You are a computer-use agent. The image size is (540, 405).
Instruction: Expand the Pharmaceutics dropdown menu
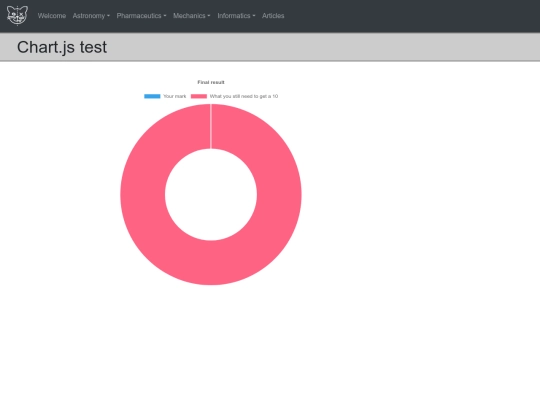click(x=141, y=16)
